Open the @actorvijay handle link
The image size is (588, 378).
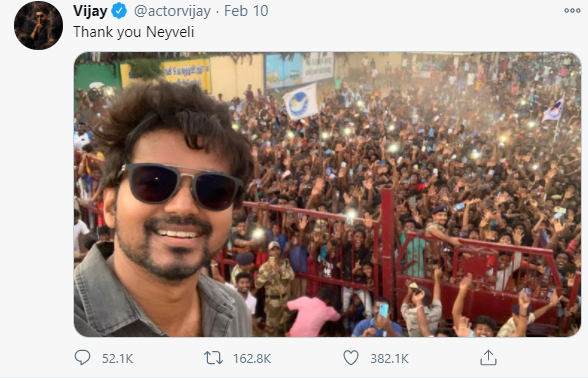[x=172, y=11]
